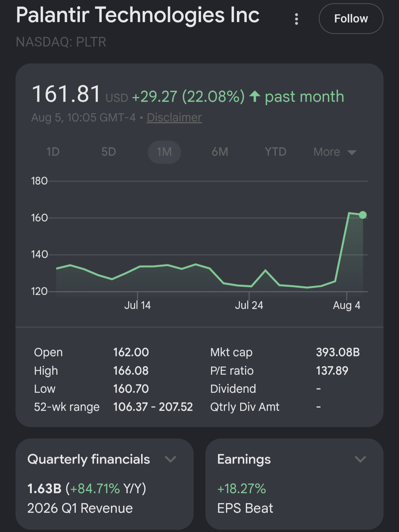Viewport: 399px width, 532px height.
Task: Switch chart to YTD range
Action: pos(276,152)
